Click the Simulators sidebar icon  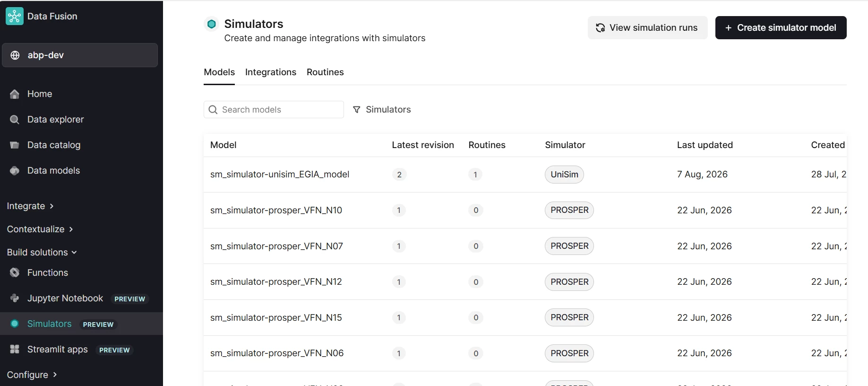click(15, 324)
